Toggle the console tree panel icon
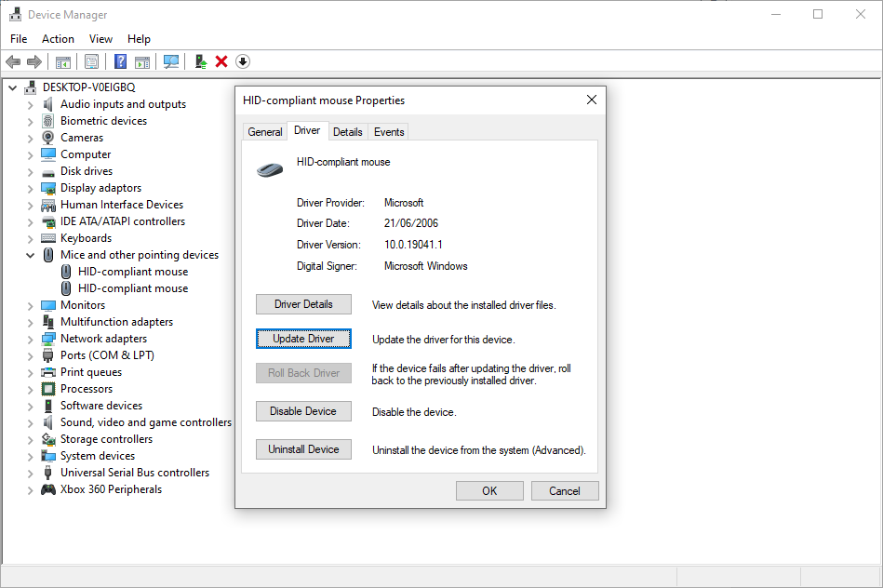The height and width of the screenshot is (588, 883). 63,61
